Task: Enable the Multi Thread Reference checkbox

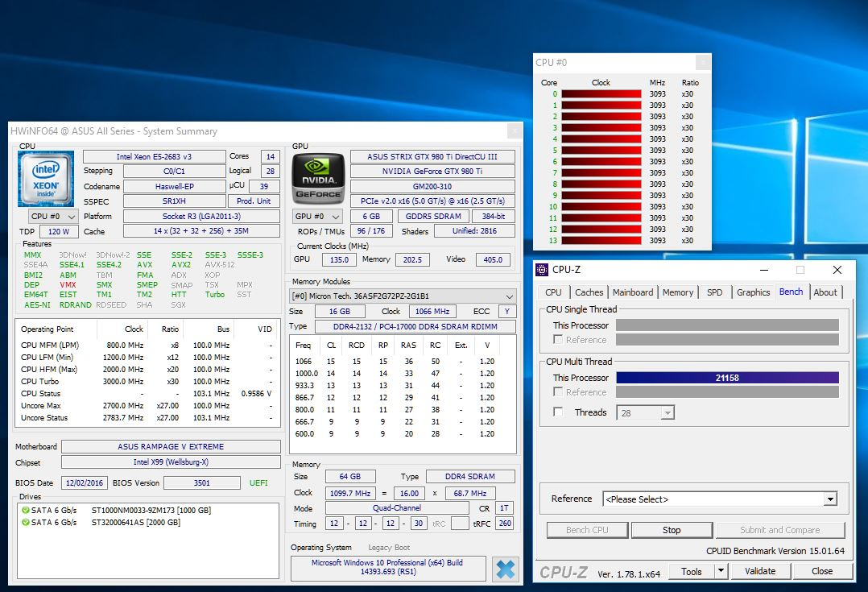Action: [x=558, y=391]
